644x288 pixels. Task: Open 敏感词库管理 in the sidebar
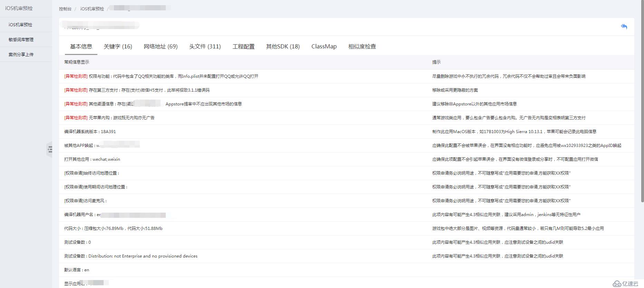(x=26, y=40)
